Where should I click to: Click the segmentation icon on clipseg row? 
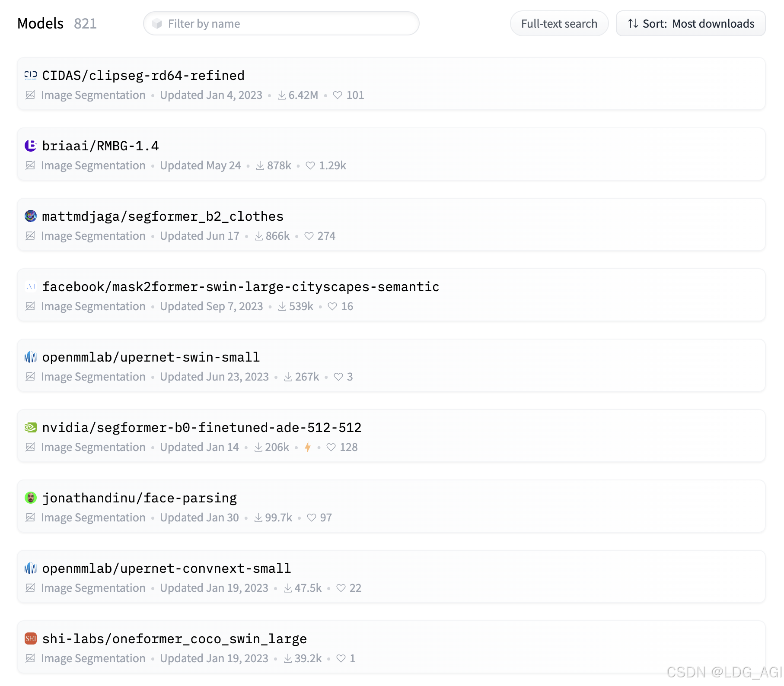pyautogui.click(x=30, y=95)
